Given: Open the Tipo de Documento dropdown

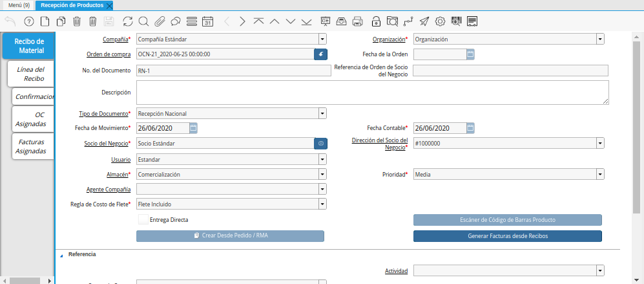Looking at the screenshot, I should (x=322, y=113).
